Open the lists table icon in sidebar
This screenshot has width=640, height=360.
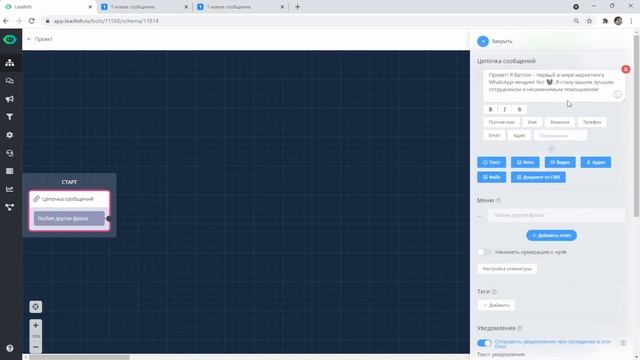point(9,171)
